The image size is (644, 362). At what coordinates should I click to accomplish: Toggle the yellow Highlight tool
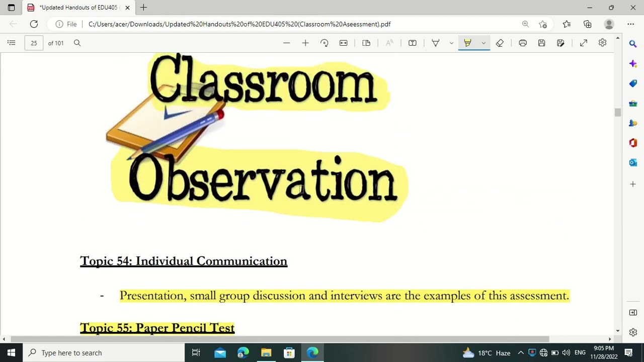point(467,43)
